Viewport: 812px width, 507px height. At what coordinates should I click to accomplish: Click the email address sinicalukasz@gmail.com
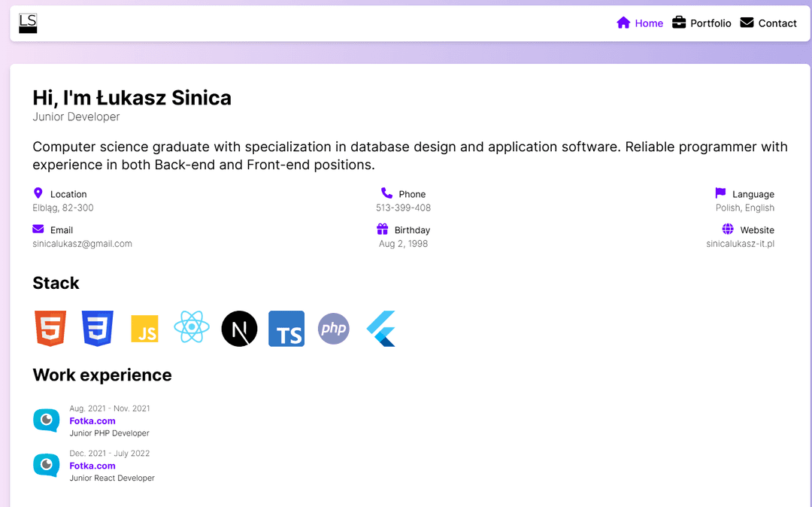pyautogui.click(x=82, y=244)
